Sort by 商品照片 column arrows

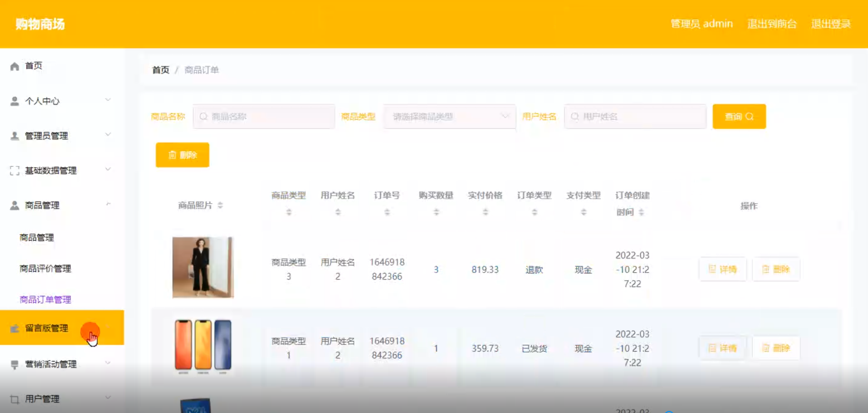(220, 205)
